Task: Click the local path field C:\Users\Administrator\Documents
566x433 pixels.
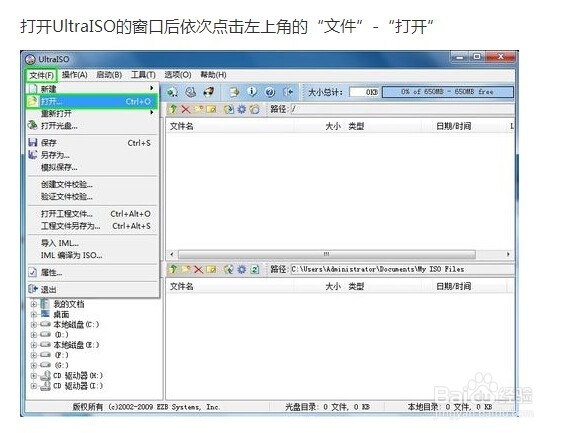Action: 402,269
